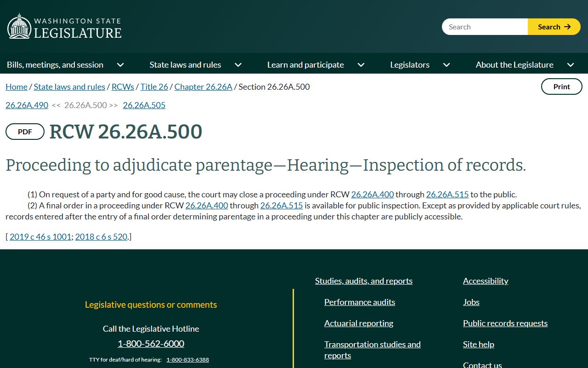Screen dimensions: 588x368
Task: Open the Site help footer link
Action: pos(479,344)
